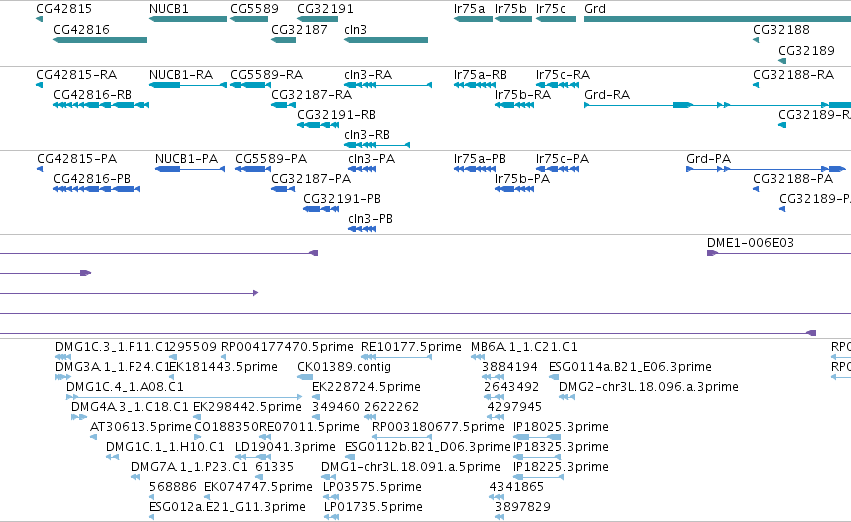Select the CG42815-PA protein label

(x=77, y=158)
